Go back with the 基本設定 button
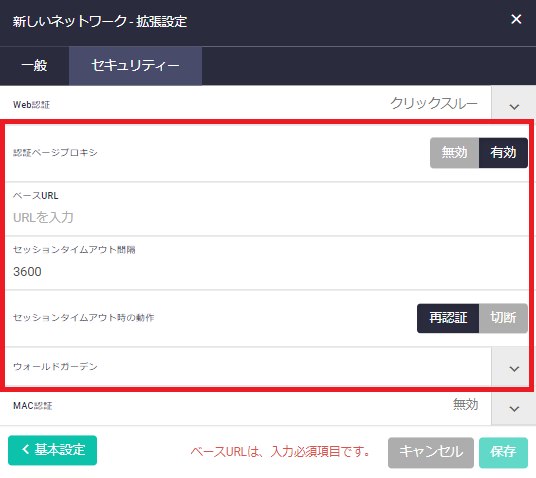The image size is (536, 478). point(52,450)
